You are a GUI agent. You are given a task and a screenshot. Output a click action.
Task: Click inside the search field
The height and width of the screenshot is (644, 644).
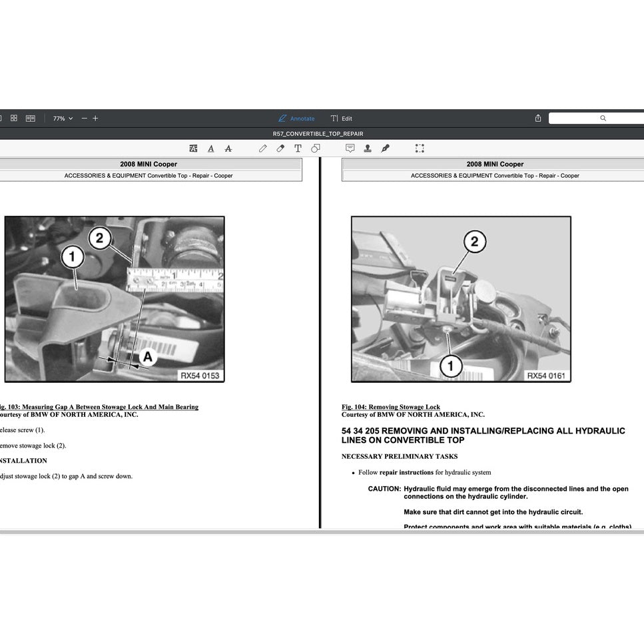pos(597,118)
